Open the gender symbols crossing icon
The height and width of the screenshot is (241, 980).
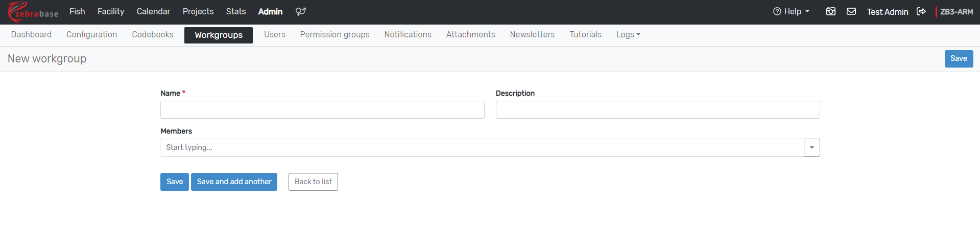(300, 11)
